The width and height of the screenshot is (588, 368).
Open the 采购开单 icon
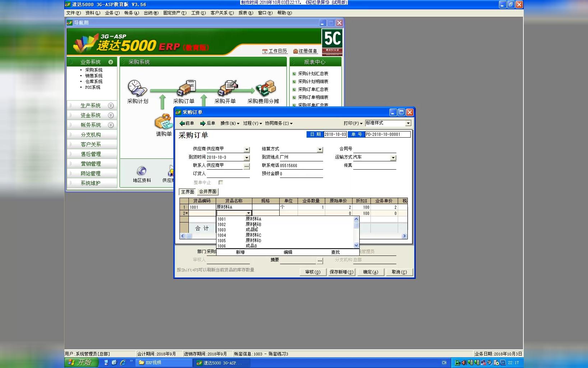pos(228,88)
